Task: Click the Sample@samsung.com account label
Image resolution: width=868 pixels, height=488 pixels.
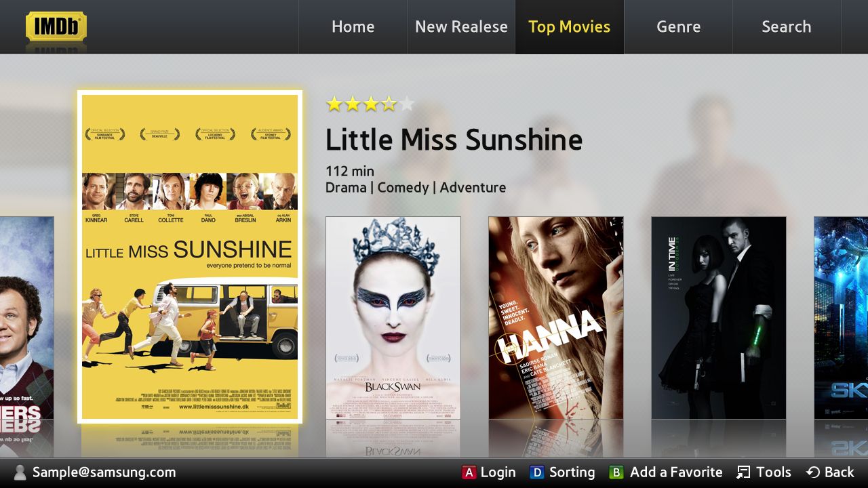Action: (x=104, y=472)
